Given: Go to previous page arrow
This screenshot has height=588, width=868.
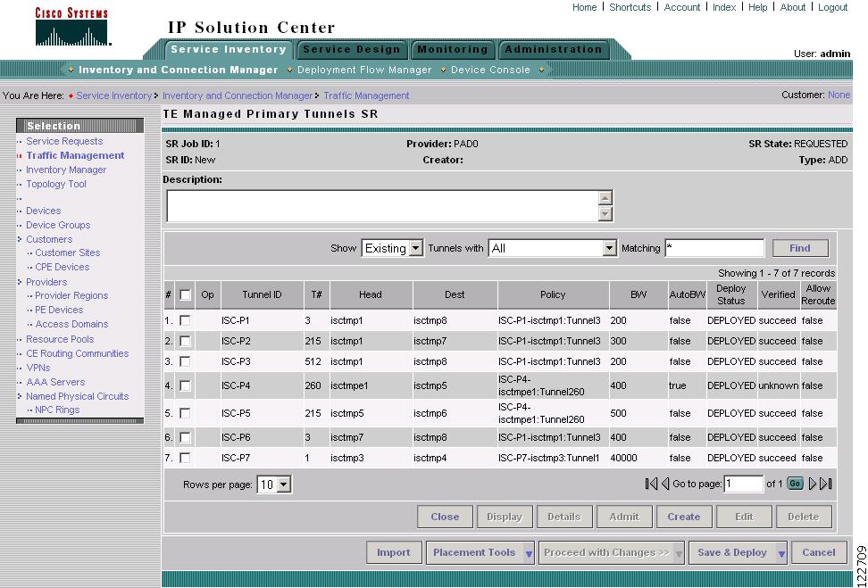Looking at the screenshot, I should click(664, 484).
